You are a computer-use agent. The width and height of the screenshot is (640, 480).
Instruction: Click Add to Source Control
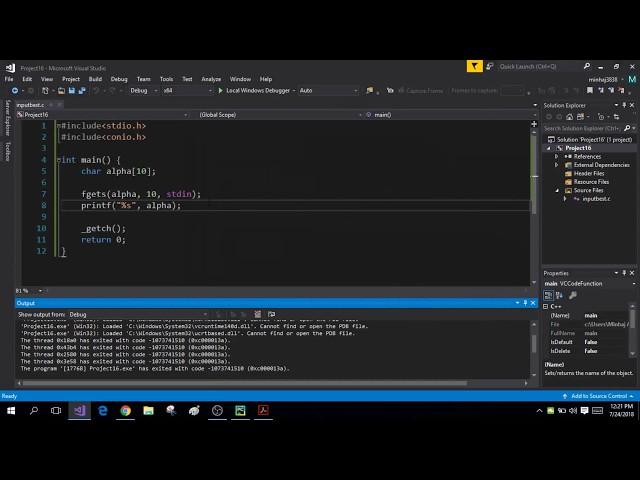[x=598, y=396]
